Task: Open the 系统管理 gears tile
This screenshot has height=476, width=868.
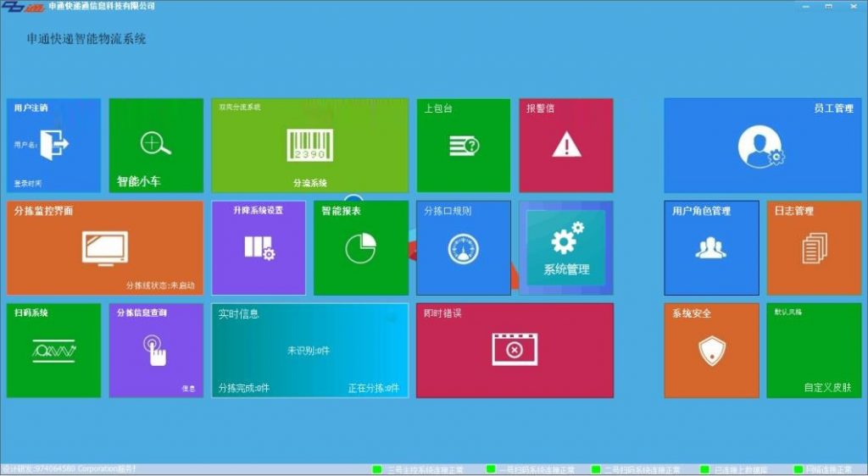Action: [x=565, y=247]
